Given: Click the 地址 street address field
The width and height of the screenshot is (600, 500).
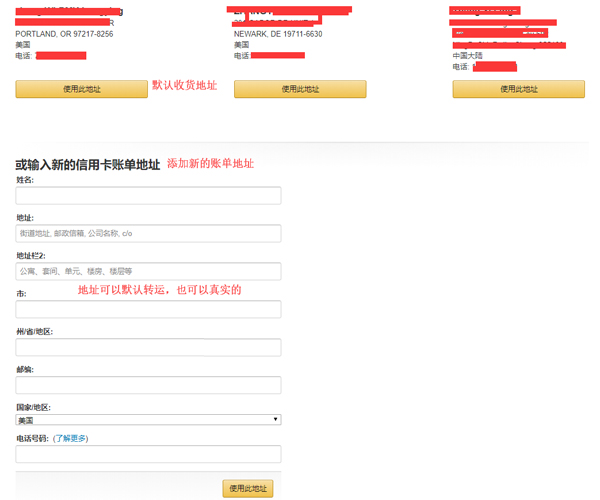Looking at the screenshot, I should (x=148, y=233).
